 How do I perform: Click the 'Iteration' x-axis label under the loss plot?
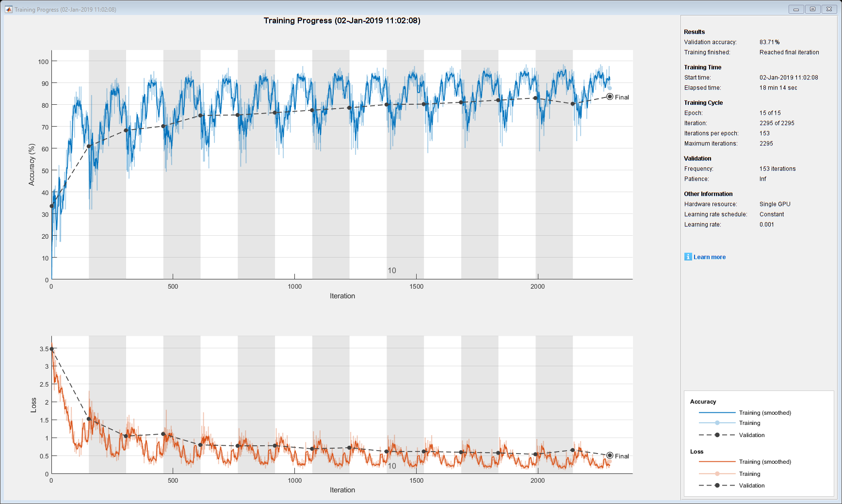tap(342, 490)
